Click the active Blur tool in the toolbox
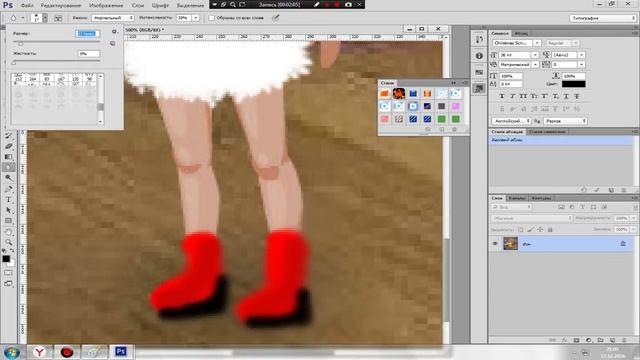 tap(9, 167)
